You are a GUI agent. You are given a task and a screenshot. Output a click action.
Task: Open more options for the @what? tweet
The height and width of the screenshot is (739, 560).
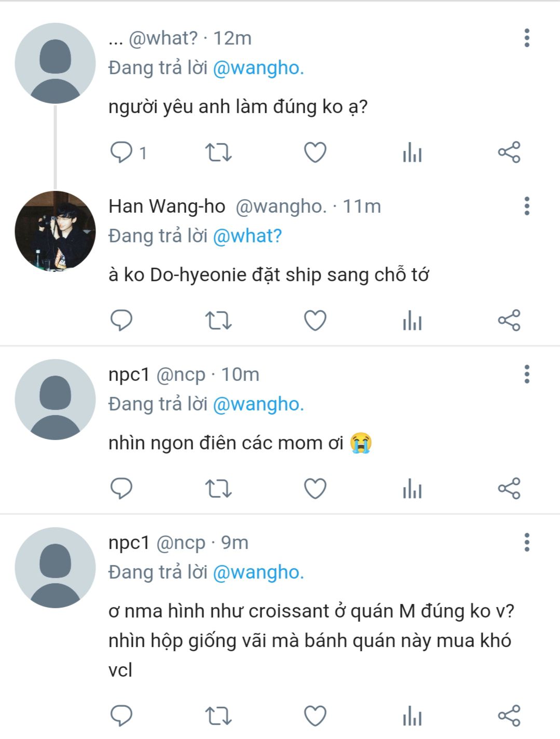527,38
